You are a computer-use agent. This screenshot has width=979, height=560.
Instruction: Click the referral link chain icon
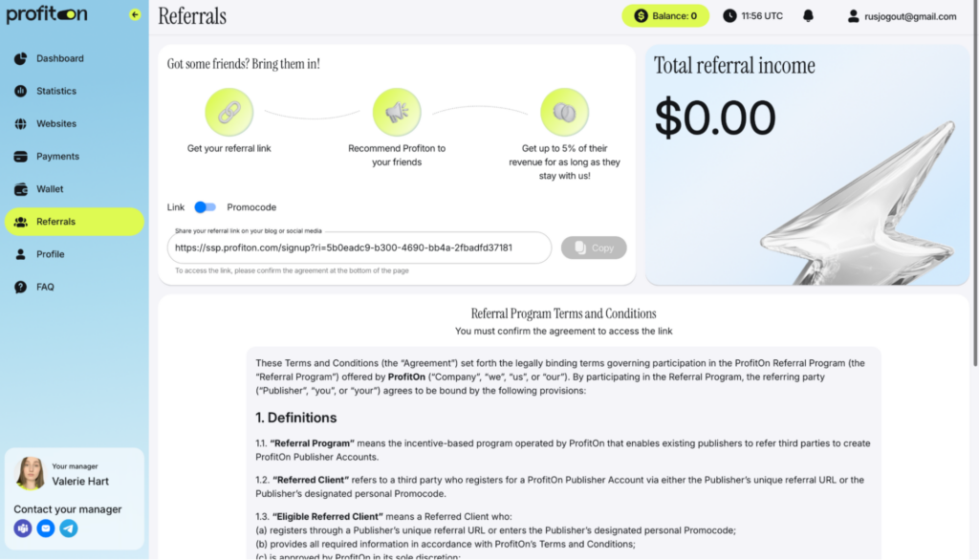(229, 113)
